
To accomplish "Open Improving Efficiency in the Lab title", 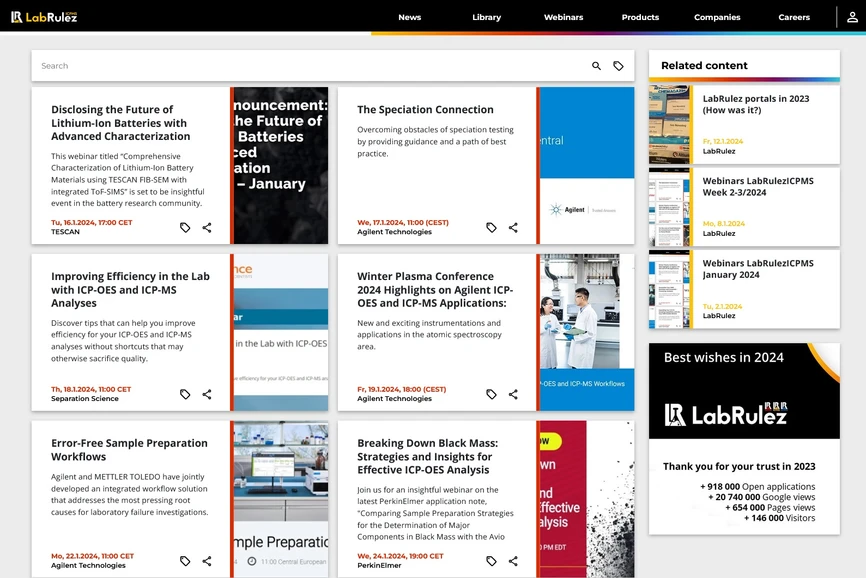I will [x=130, y=289].
